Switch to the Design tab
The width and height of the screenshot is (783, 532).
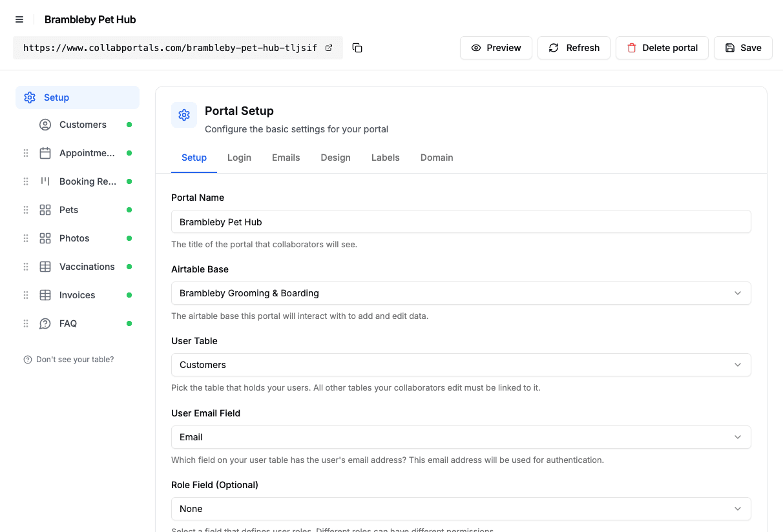tap(336, 158)
